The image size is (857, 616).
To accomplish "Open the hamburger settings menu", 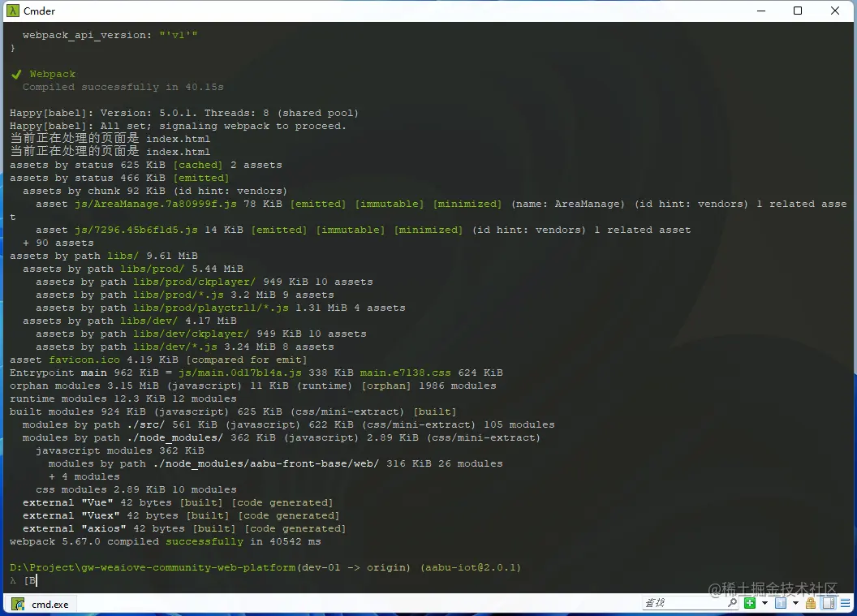I will point(845,603).
